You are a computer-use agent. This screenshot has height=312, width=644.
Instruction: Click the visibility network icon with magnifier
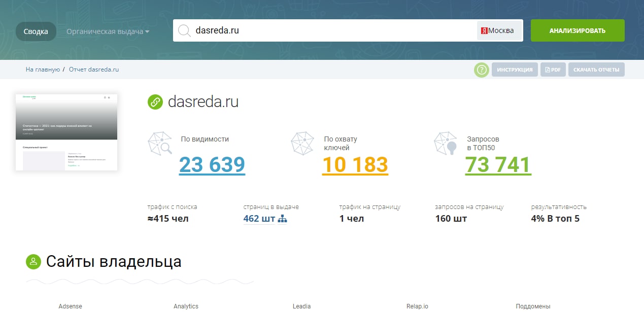160,144
